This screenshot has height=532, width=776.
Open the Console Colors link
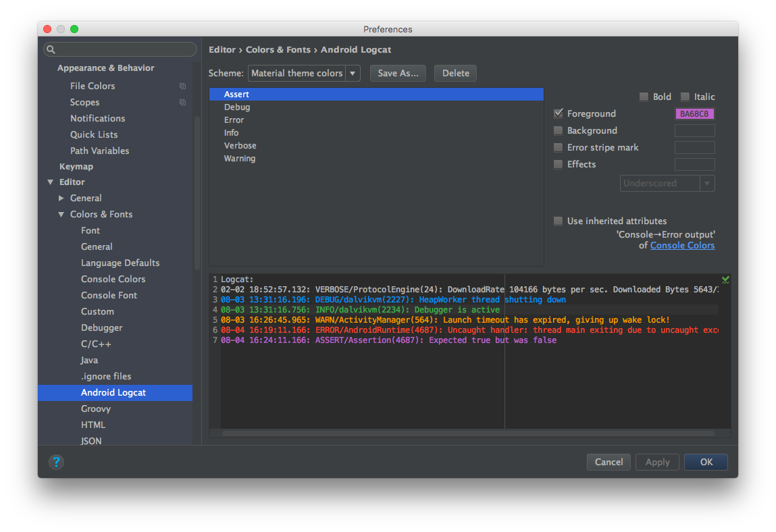click(682, 245)
